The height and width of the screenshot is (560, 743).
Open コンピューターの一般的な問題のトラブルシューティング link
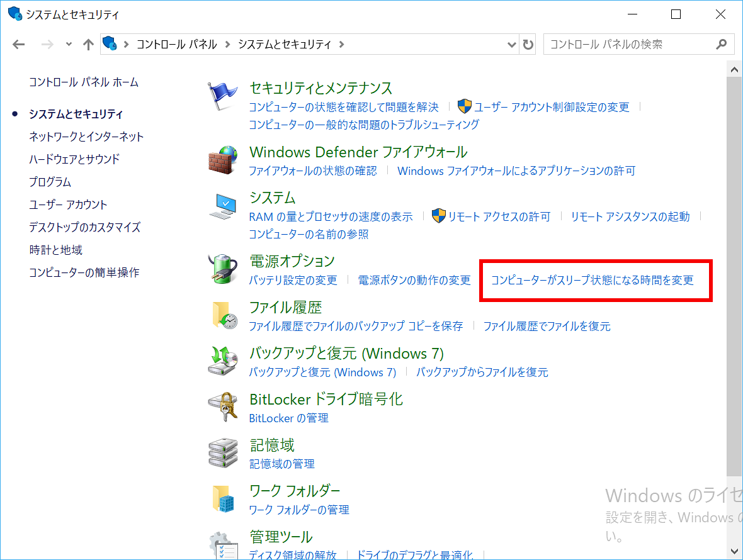click(364, 125)
